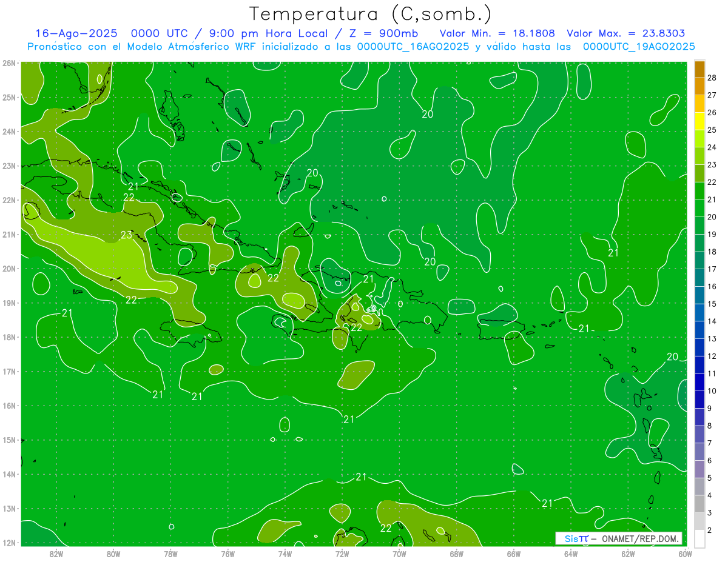
Task: Click the gray swatch between 3 and 4
Action: [699, 504]
